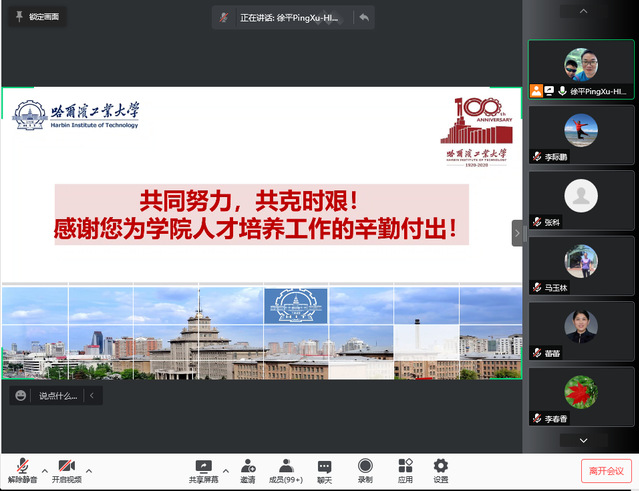Click the Share Screen (共享屏幕) icon
This screenshot has width=639, height=491.
[204, 468]
